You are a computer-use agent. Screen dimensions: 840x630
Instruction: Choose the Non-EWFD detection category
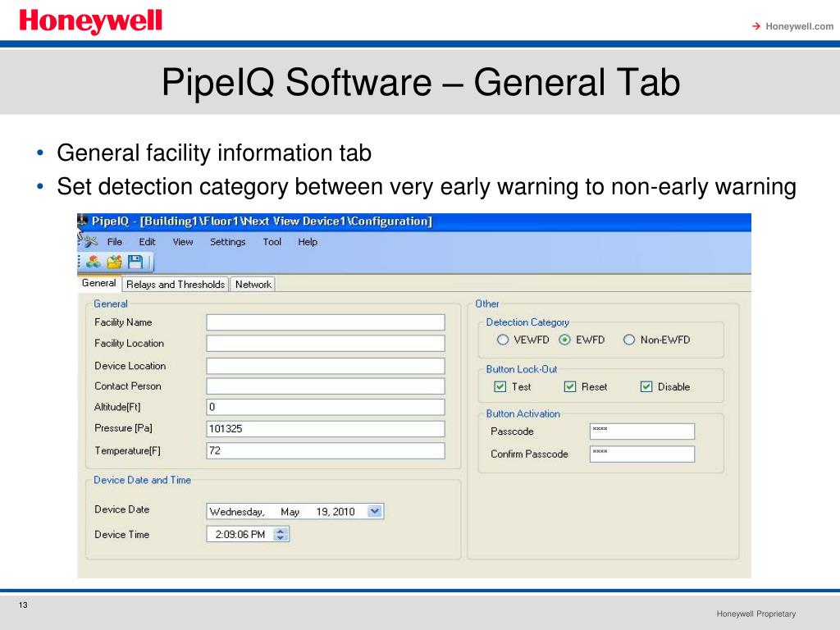(x=629, y=340)
